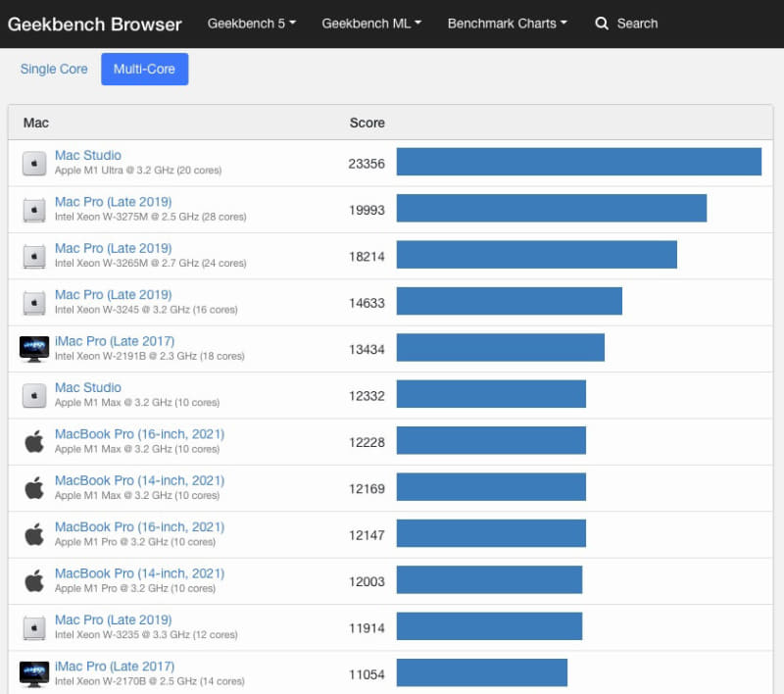Open Mac Pro (Late 2019) 28 cores link
The width and height of the screenshot is (784, 694).
click(x=113, y=202)
